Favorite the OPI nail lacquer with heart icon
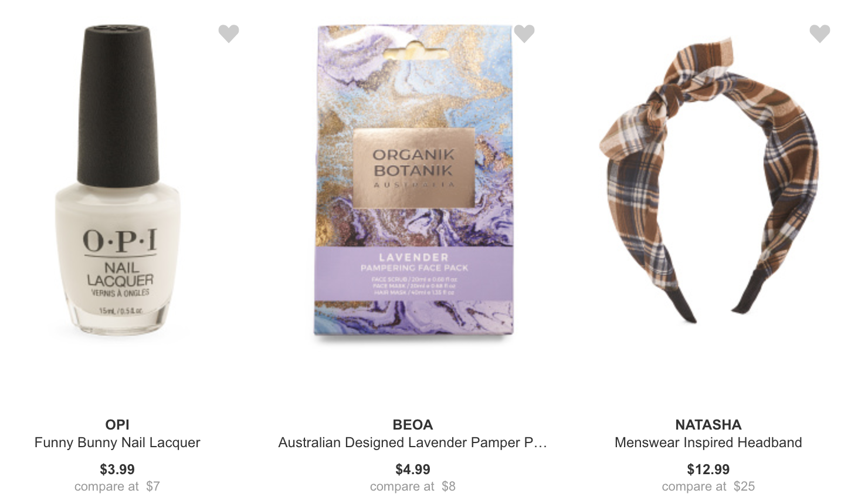The image size is (868, 500). pyautogui.click(x=229, y=34)
